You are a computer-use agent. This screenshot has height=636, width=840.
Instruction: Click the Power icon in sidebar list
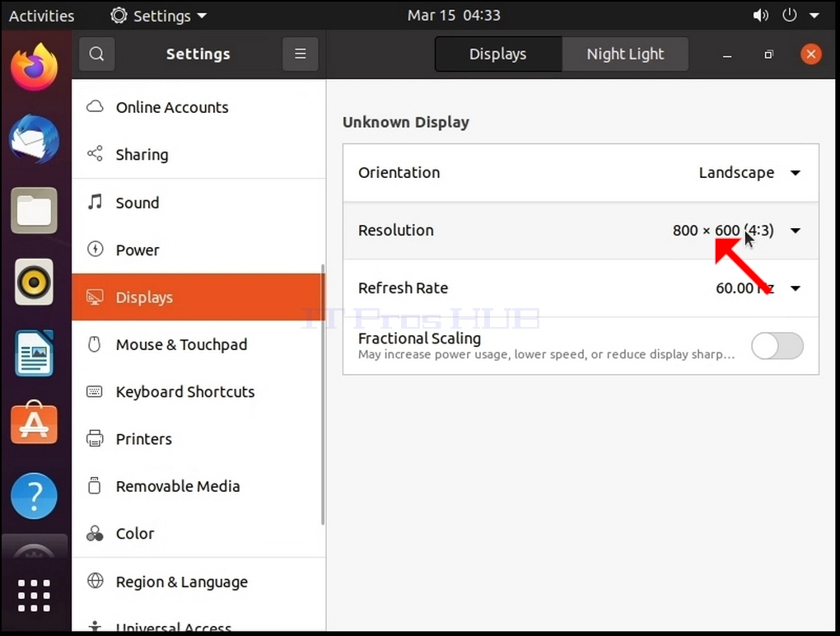(x=95, y=249)
